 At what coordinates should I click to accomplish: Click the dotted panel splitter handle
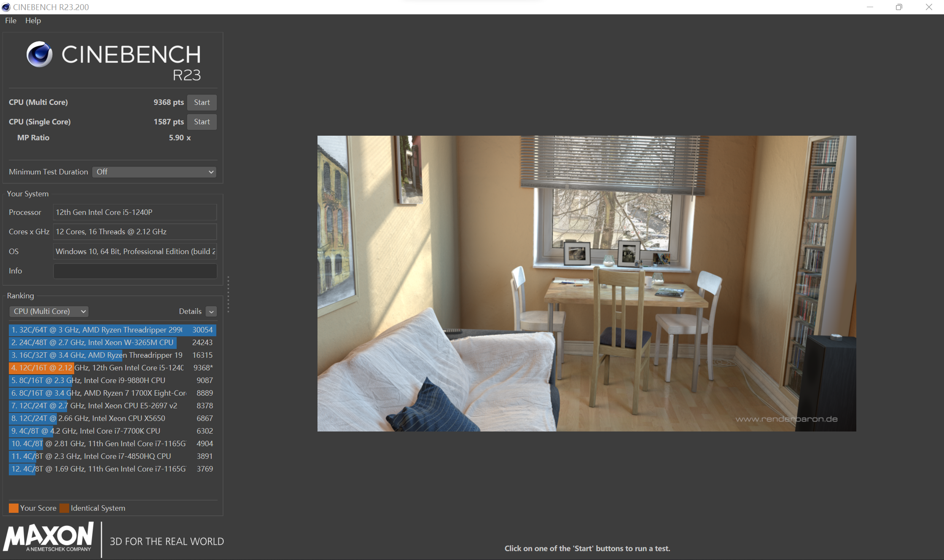pos(228,294)
